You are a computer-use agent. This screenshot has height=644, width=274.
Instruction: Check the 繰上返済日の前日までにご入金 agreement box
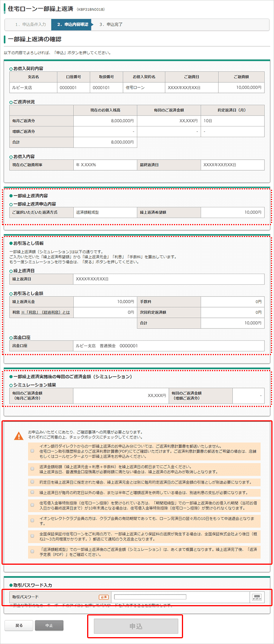[x=32, y=469]
